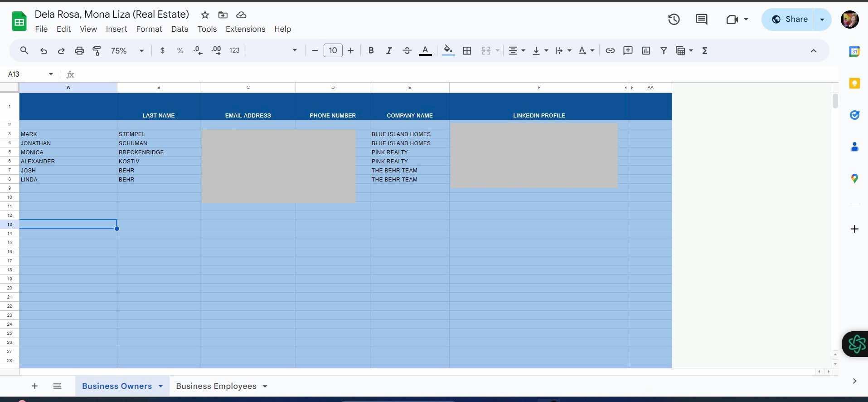Open the File menu

click(41, 29)
